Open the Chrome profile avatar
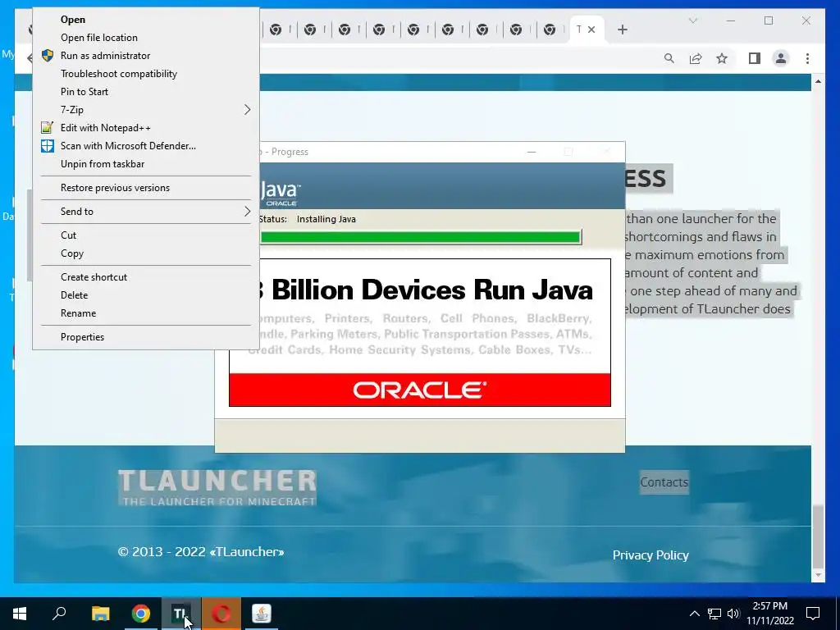Screen dimensions: 840x630 tap(781, 58)
